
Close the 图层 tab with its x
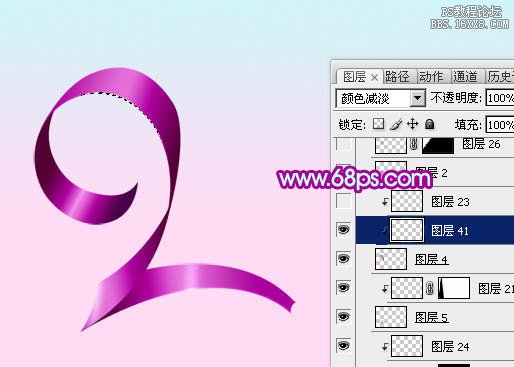pos(374,78)
